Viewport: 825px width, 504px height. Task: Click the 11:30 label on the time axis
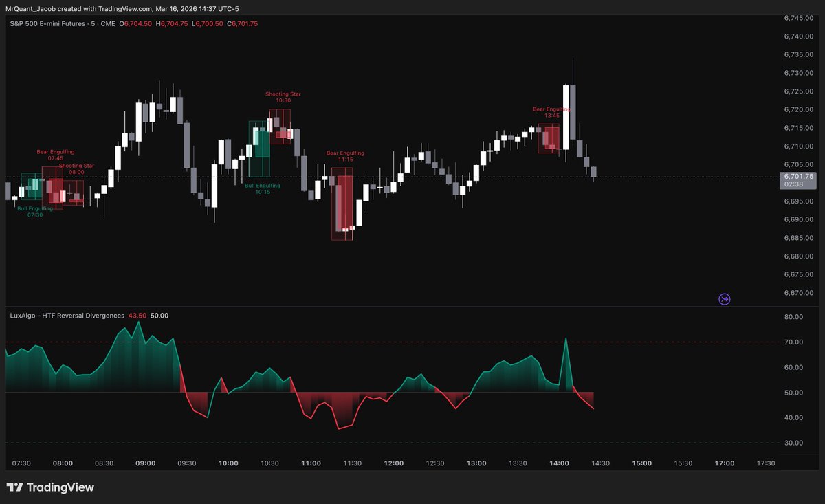352,463
